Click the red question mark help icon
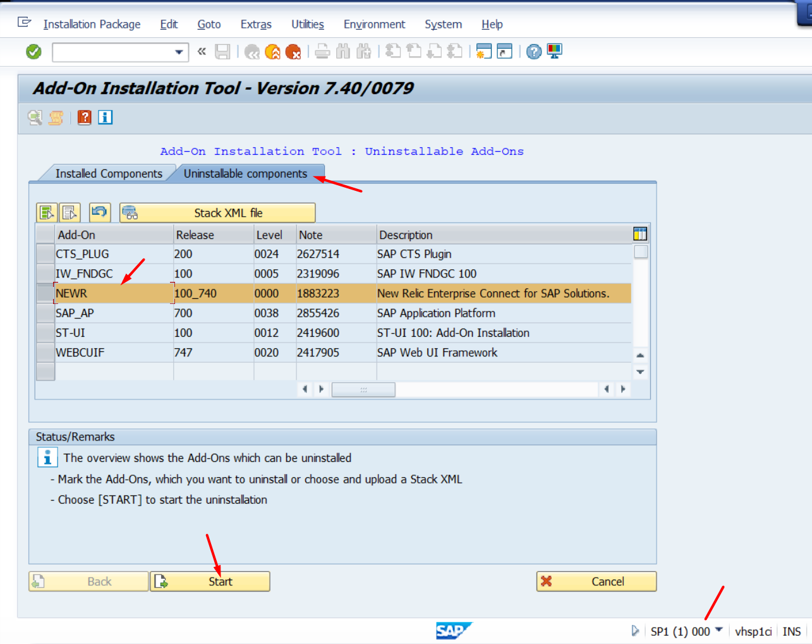 [84, 117]
